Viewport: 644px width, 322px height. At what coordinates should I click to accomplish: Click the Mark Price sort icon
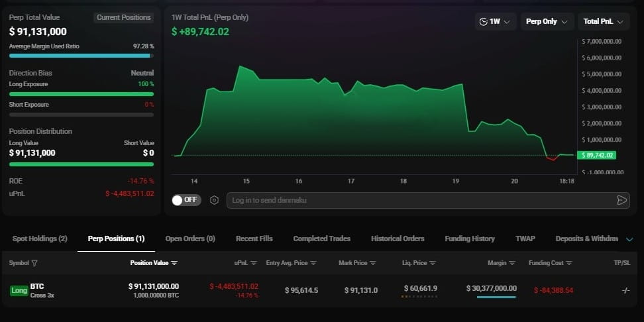click(373, 263)
